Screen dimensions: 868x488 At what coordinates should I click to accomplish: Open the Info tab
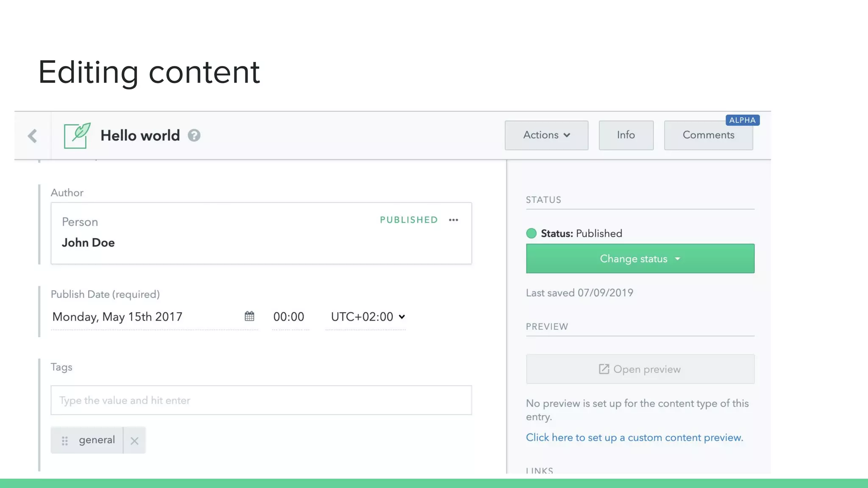click(x=626, y=135)
